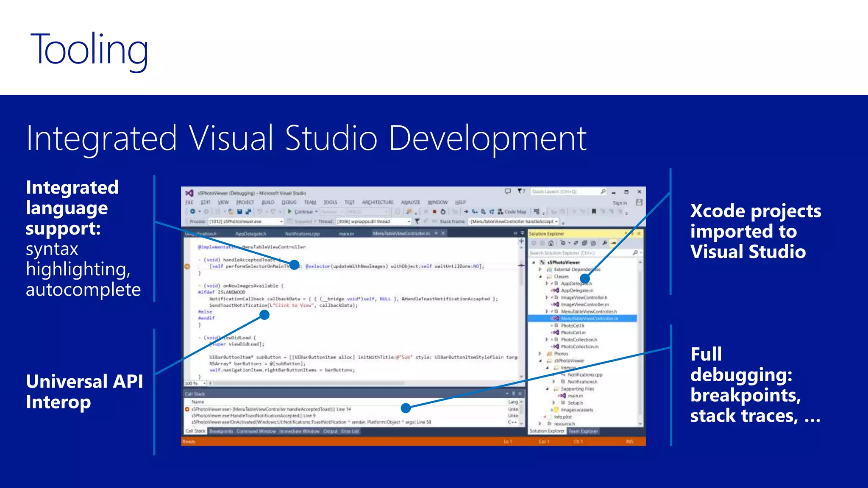Open the Command Window tab
The height and width of the screenshot is (488, 868).
(x=256, y=431)
